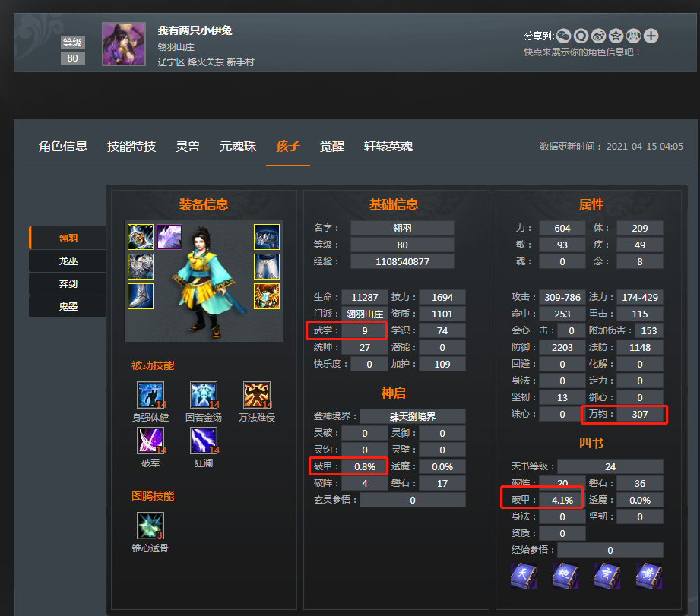Click the 黄 book icon
The width and height of the screenshot is (700, 616).
click(648, 576)
